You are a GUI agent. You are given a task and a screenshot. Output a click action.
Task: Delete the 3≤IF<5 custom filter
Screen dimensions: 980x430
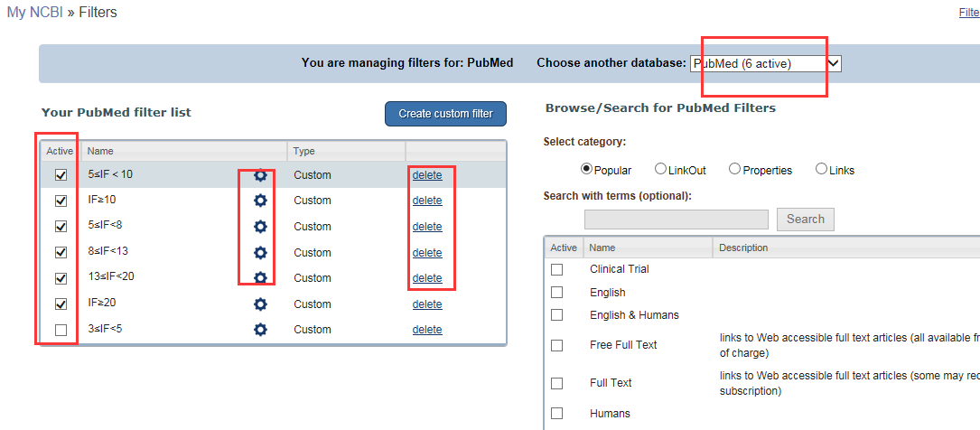click(427, 330)
